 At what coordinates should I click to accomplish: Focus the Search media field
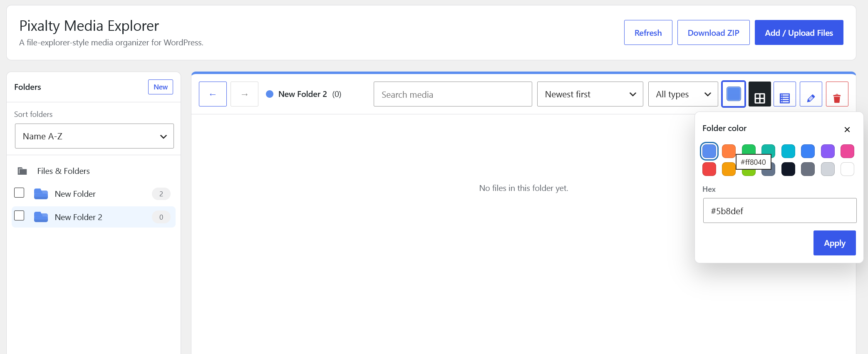click(453, 94)
